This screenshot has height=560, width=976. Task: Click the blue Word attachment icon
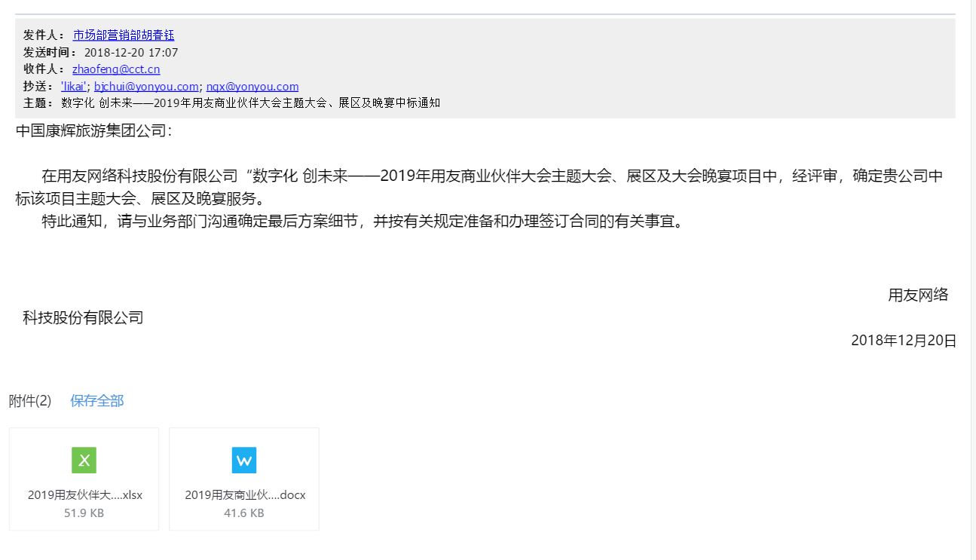(243, 460)
